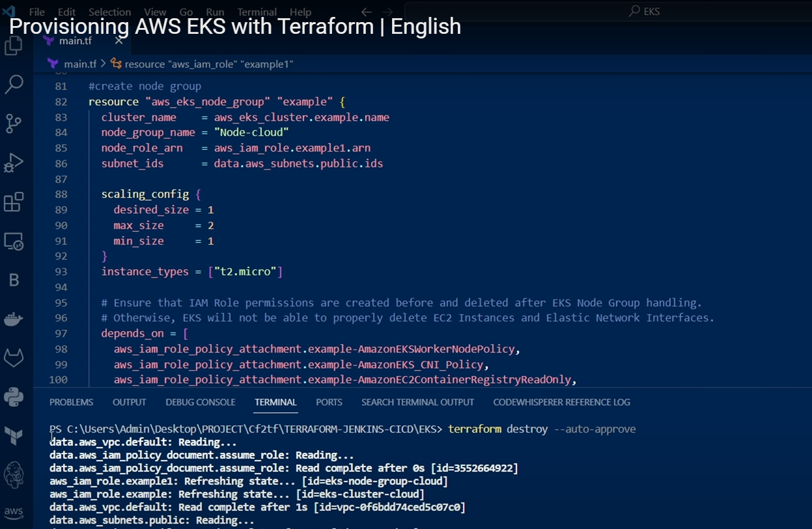Click "aws_iam_role.example1.arn" value
812x529 pixels.
[x=292, y=148]
